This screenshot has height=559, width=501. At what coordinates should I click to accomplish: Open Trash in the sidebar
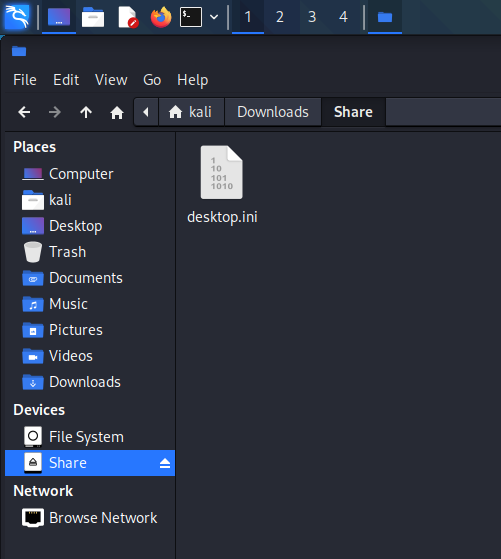tap(90, 252)
